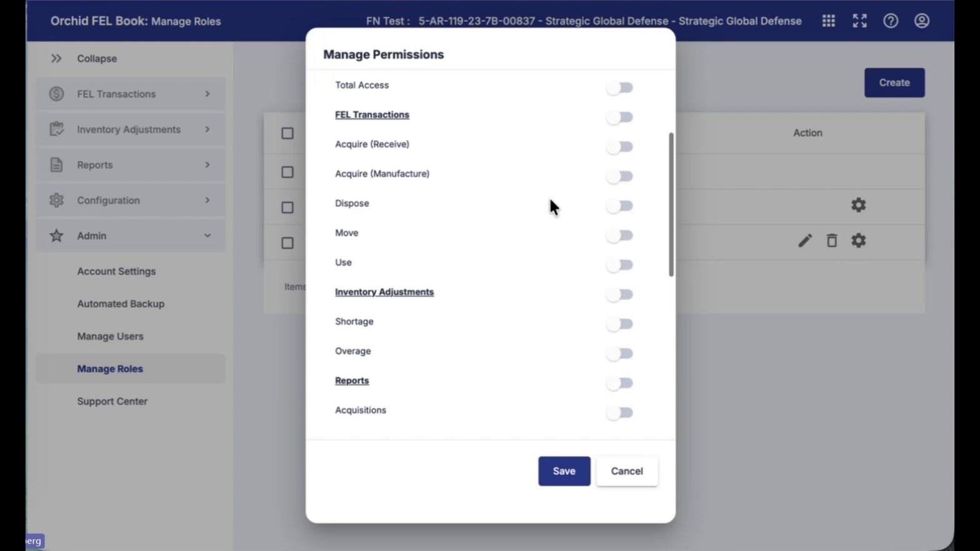Click the Collapse sidebar label
The width and height of the screenshot is (980, 551).
coord(97,58)
